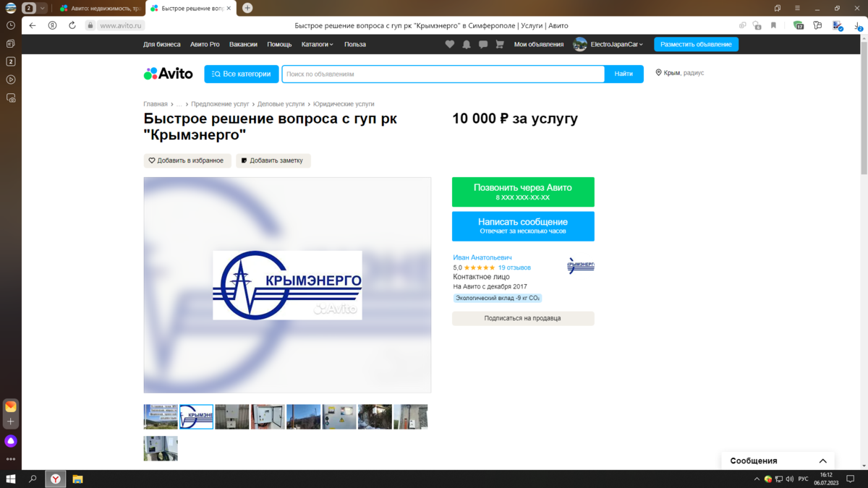The width and height of the screenshot is (868, 488).
Task: Open the sidebar open tabs counter
Action: 11,61
